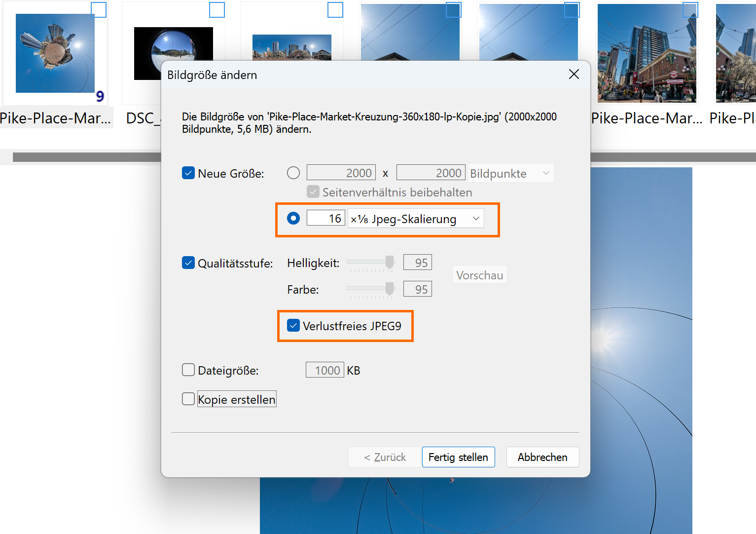Screen dimensions: 756x534
Task: Select the pixel dimensions radio button
Action: 293,173
